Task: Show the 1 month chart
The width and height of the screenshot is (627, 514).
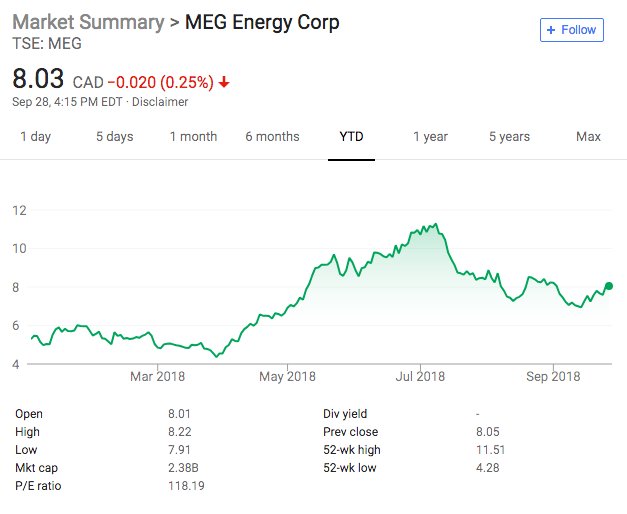Action: [193, 137]
